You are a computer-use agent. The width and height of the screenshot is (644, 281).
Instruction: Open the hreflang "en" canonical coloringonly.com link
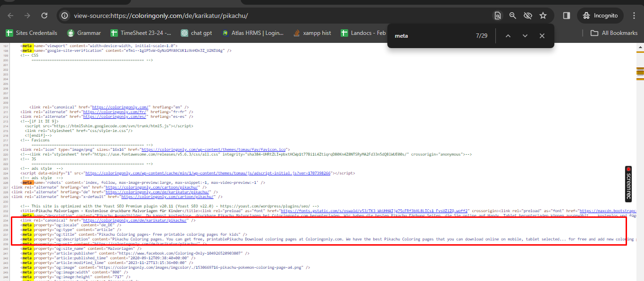click(x=121, y=107)
